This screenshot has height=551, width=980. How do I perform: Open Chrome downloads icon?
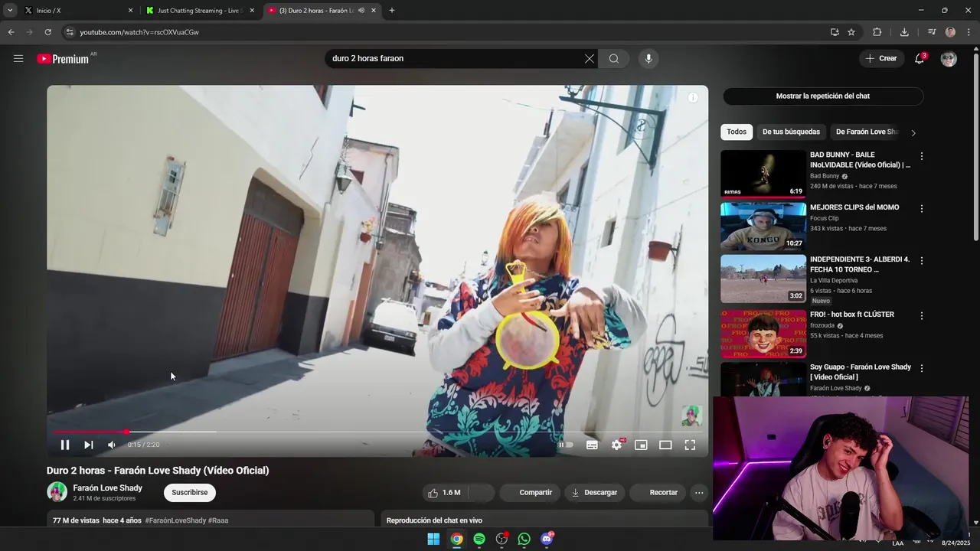coord(904,32)
